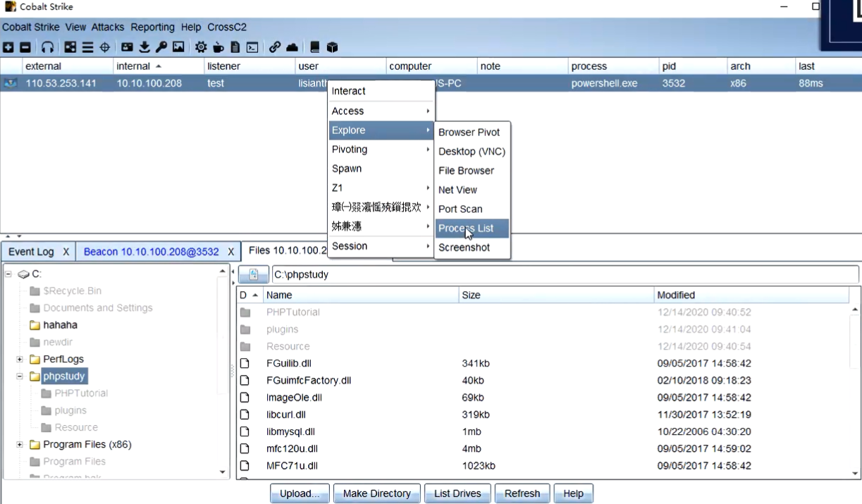Collapse the phpstudy folder in tree
Image resolution: width=862 pixels, height=504 pixels.
pyautogui.click(x=20, y=376)
